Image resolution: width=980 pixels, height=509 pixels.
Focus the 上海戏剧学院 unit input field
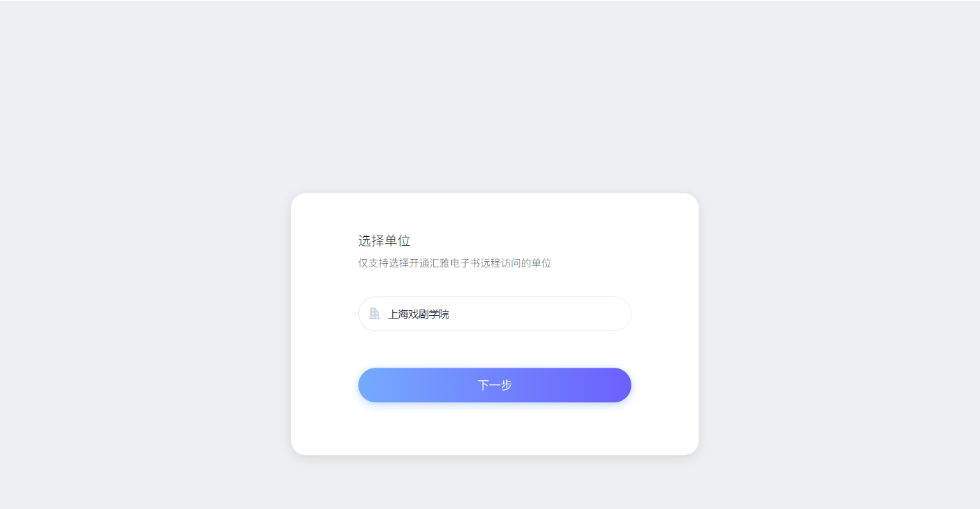[x=495, y=314]
